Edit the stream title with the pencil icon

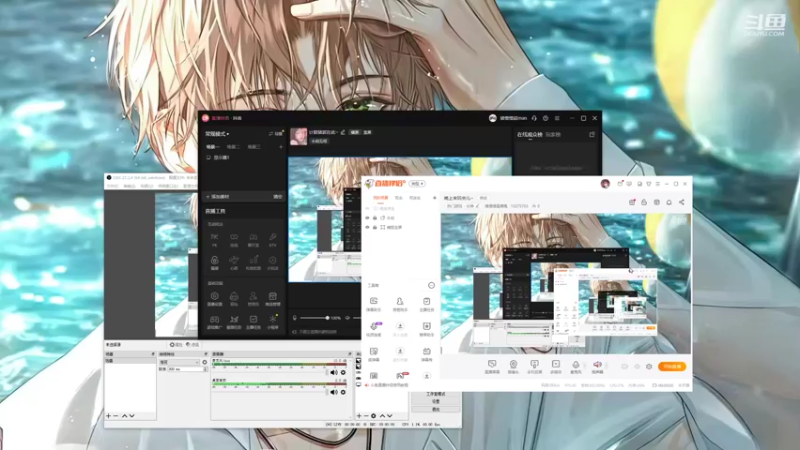click(343, 132)
